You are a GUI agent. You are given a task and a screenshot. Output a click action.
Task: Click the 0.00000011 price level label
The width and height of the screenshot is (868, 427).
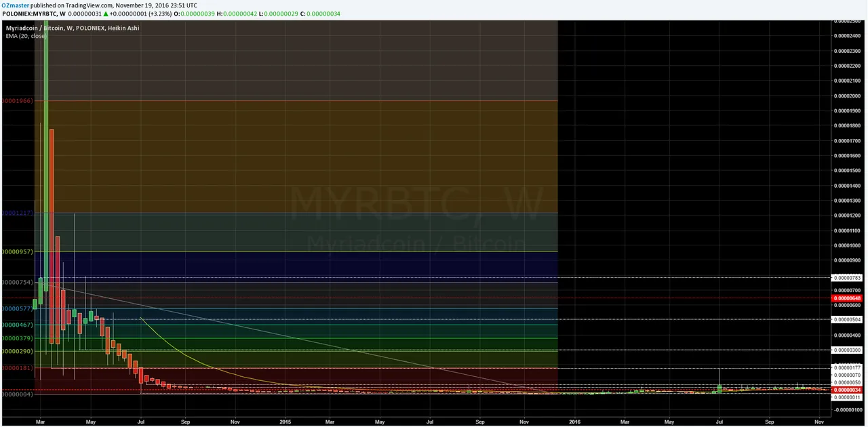848,397
